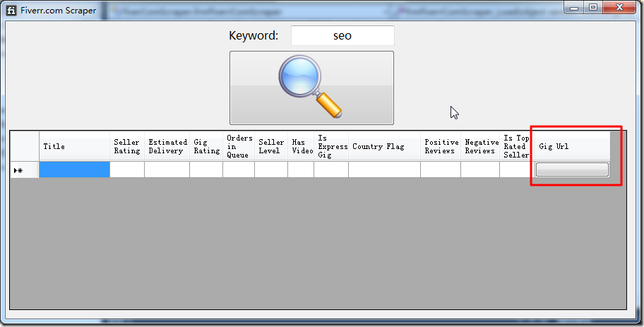Click the empty Negative Reviews cell in new row
This screenshot has height=327, width=644.
coord(480,170)
